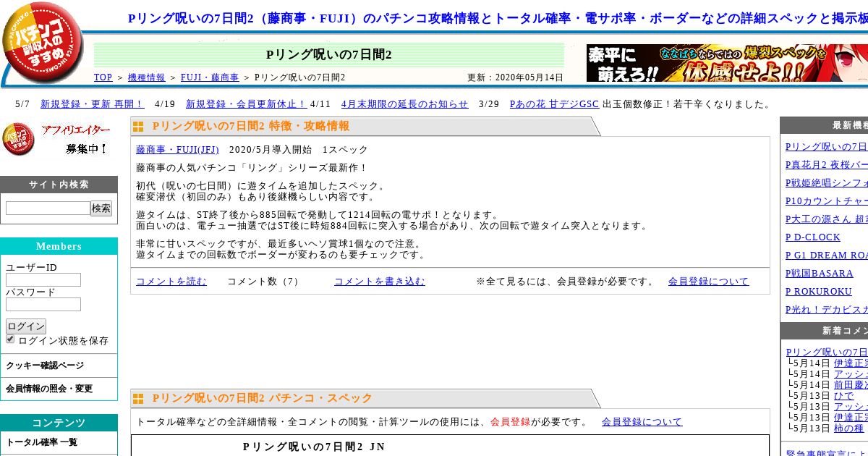Focus the パスワード input field
Image resolution: width=868 pixels, height=456 pixels.
coord(43,304)
